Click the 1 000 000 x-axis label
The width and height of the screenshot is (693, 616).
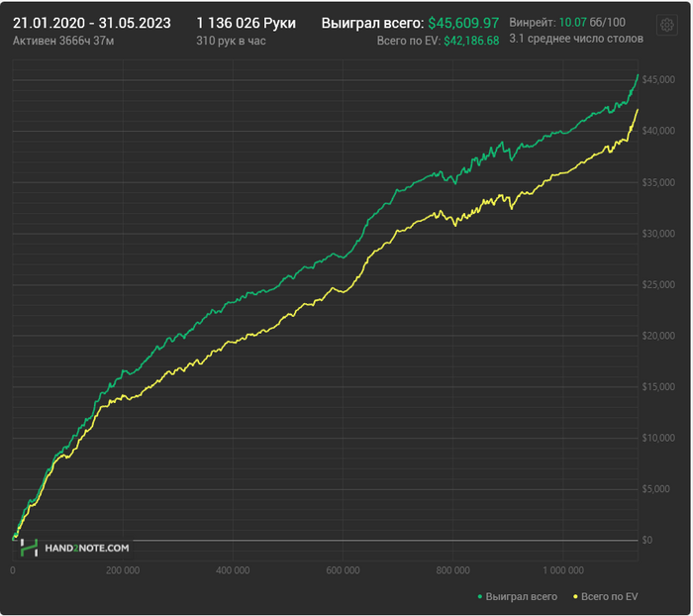[563, 570]
